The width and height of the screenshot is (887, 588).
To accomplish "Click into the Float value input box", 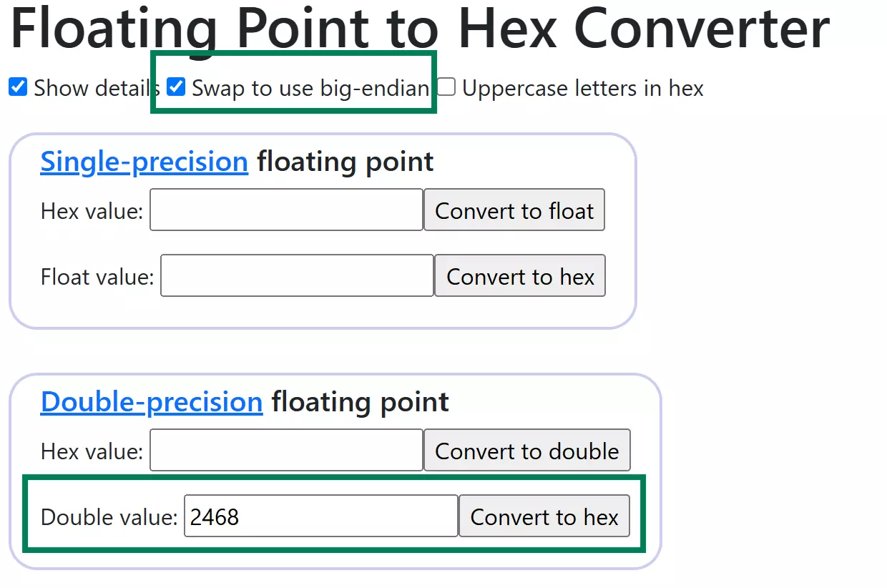I will pos(297,276).
